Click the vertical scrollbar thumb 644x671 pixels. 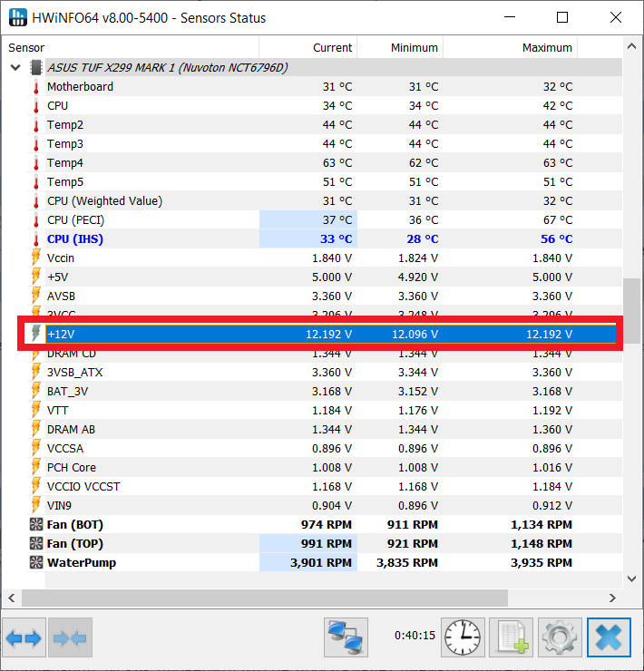[631, 311]
